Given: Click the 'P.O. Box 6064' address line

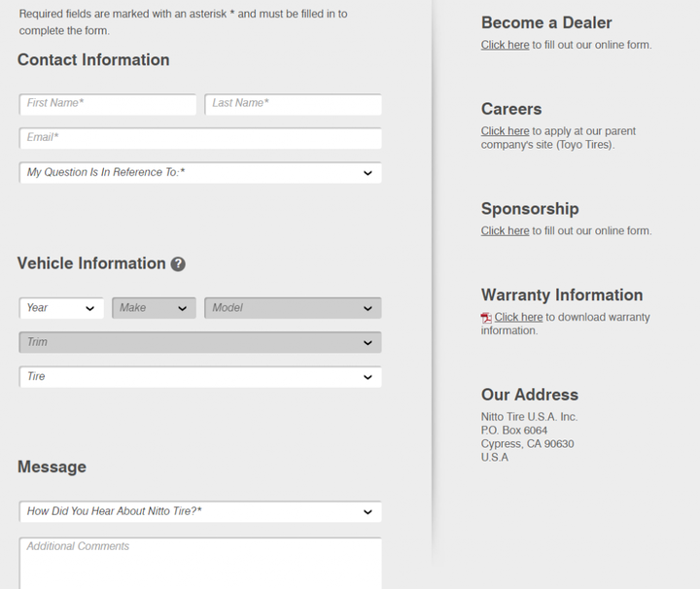Looking at the screenshot, I should point(514,431).
